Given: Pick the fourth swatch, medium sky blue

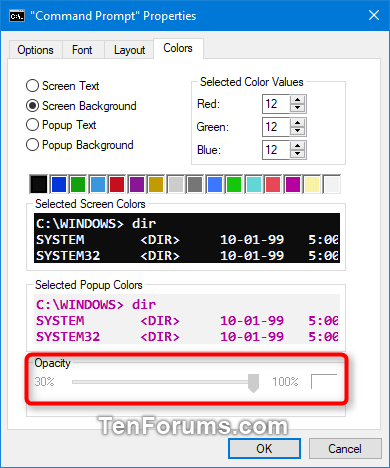Looking at the screenshot, I should click(x=98, y=184).
